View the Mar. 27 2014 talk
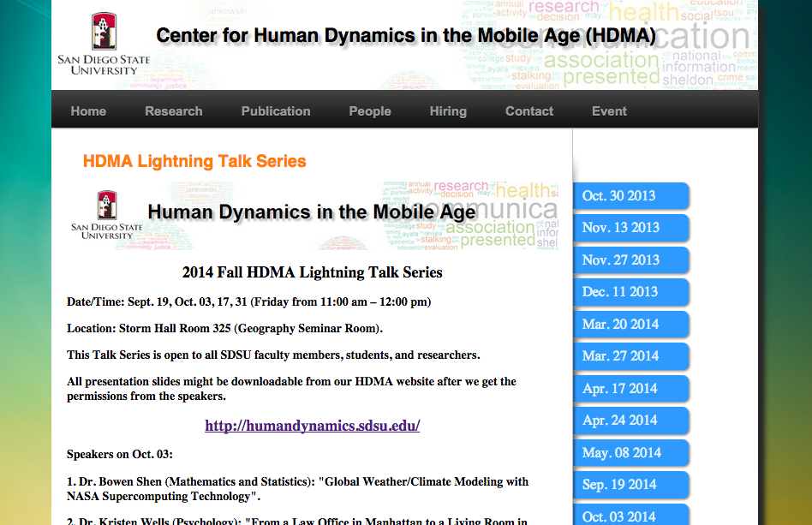 tap(630, 356)
